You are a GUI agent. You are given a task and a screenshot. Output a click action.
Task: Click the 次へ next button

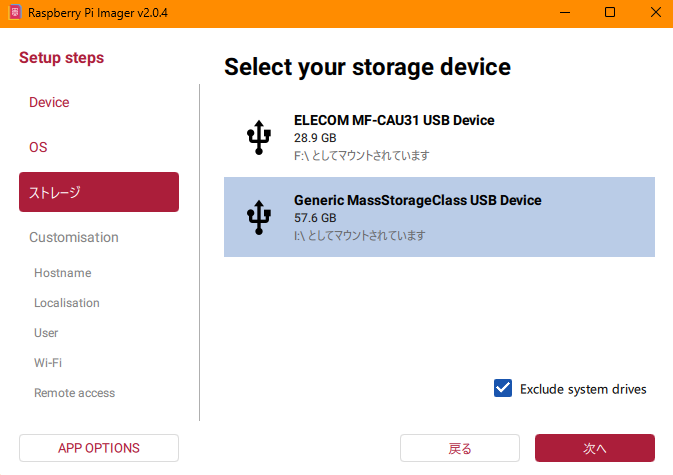pyautogui.click(x=595, y=448)
